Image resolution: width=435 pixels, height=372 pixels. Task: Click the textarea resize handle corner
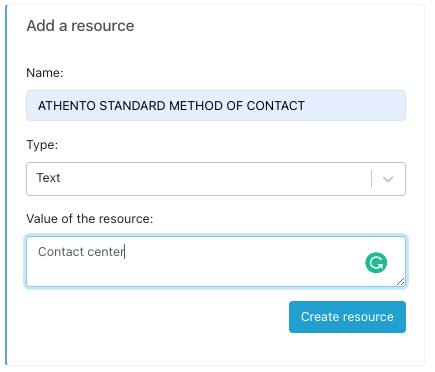[x=401, y=282]
